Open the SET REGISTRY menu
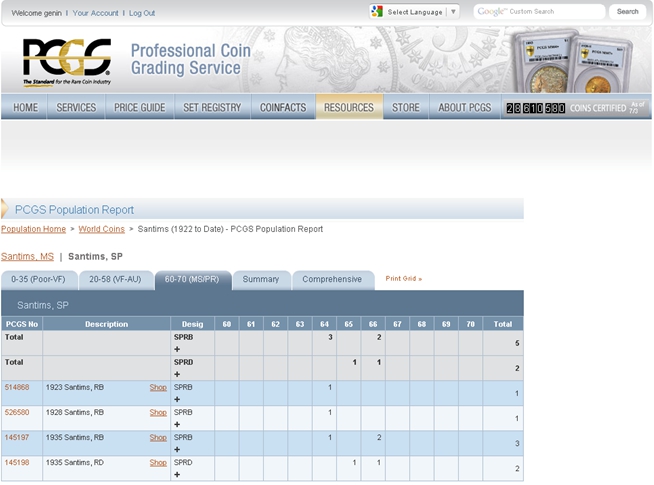654x485 pixels. [212, 108]
